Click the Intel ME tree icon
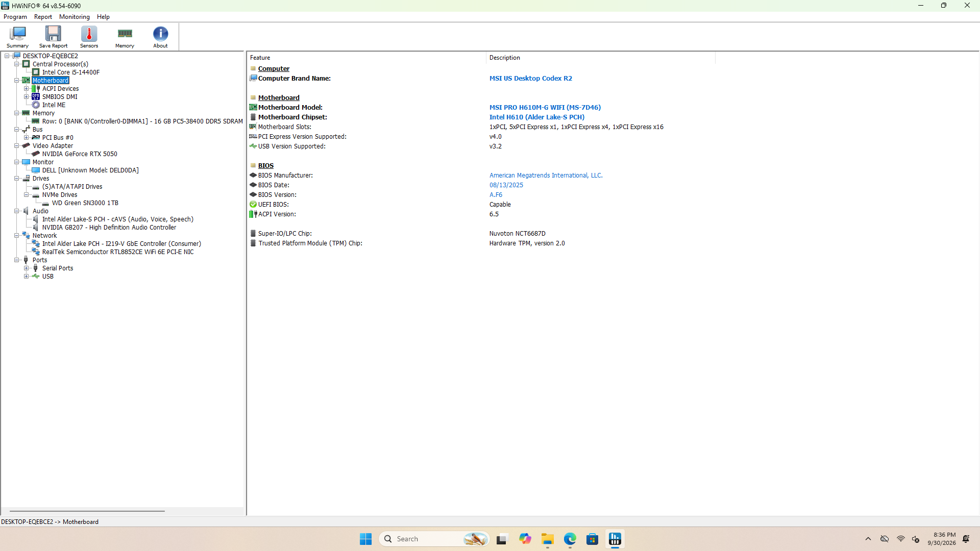The image size is (980, 551). click(x=36, y=105)
